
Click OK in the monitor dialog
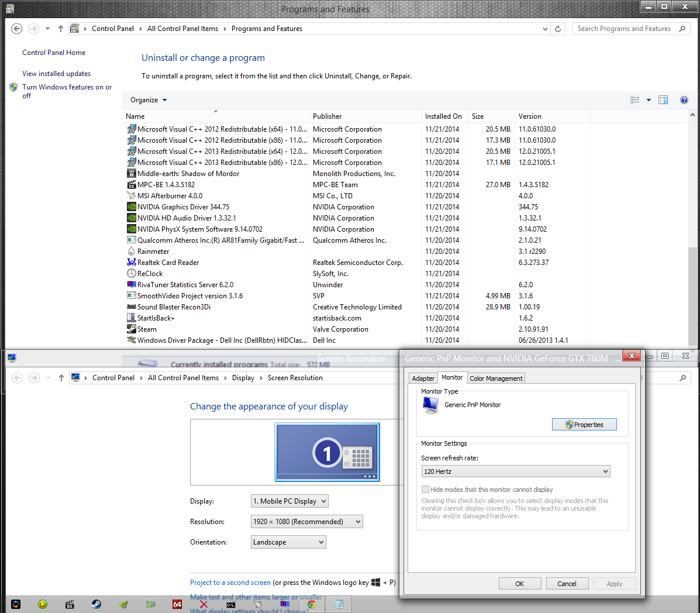[520, 584]
